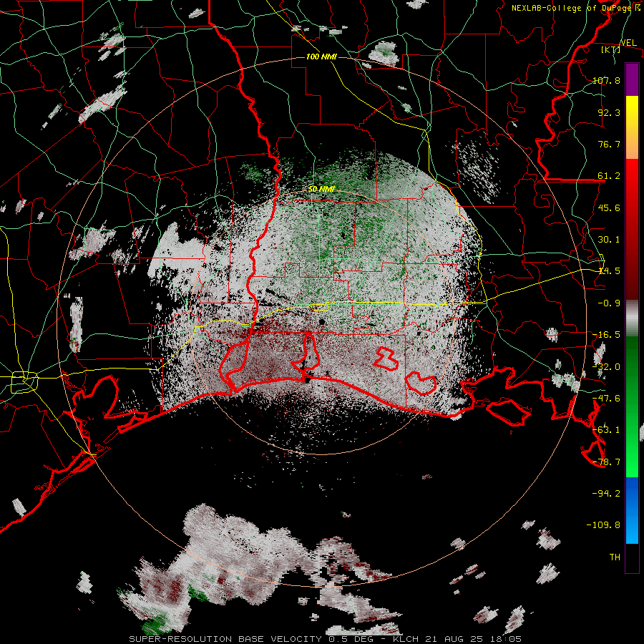Select the -32.0 legend value
The height and width of the screenshot is (644, 644).
[x=606, y=367]
